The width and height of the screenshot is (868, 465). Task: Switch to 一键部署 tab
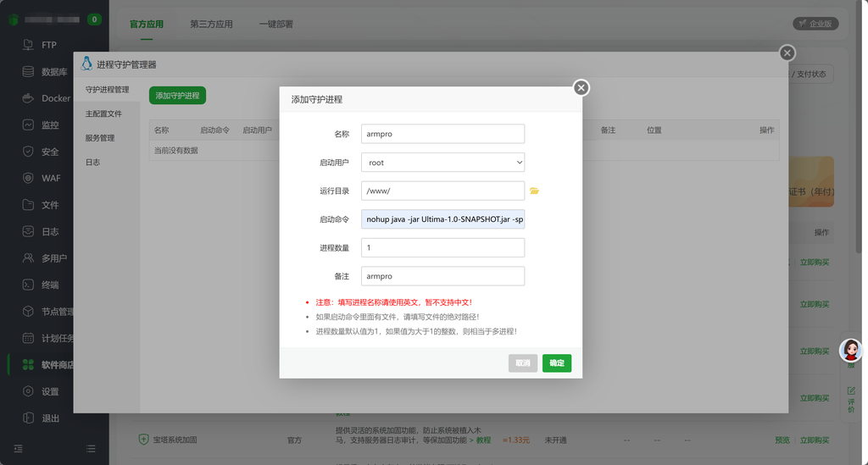click(x=276, y=25)
